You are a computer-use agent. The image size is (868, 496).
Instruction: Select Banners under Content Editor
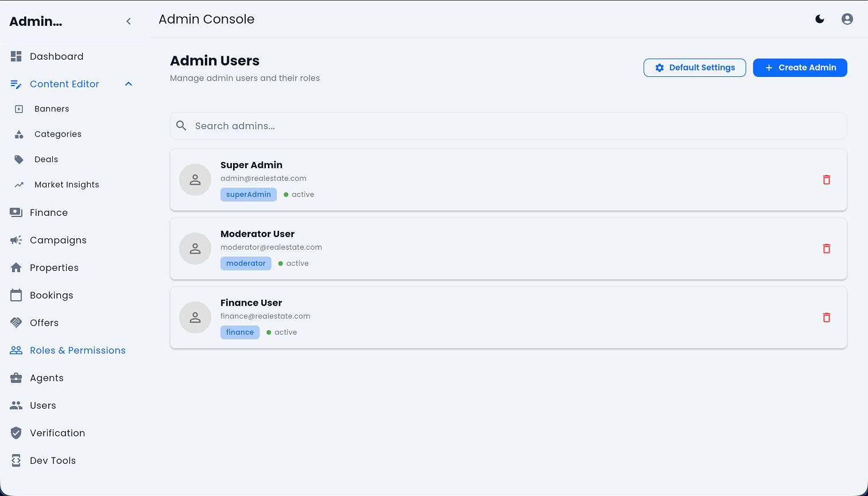point(52,108)
